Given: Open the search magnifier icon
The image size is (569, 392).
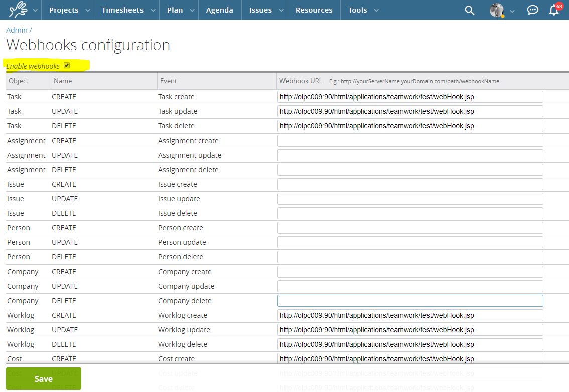Looking at the screenshot, I should (x=469, y=10).
